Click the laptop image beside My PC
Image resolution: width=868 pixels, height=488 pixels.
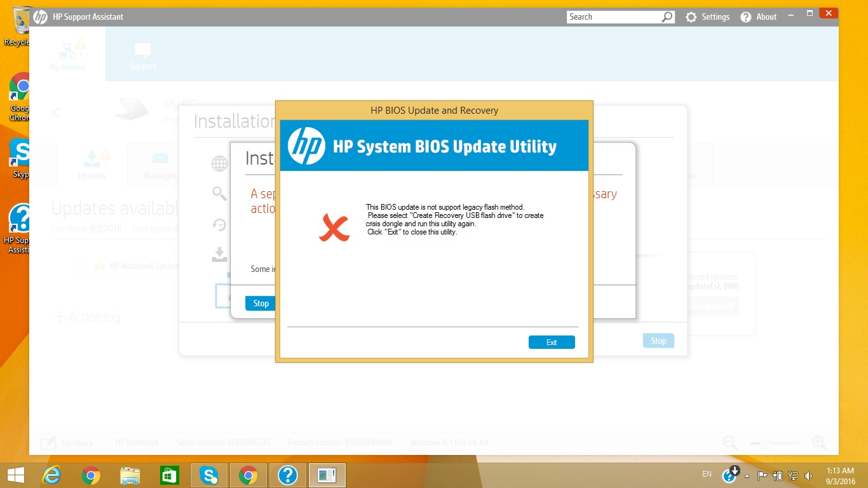pos(132,109)
